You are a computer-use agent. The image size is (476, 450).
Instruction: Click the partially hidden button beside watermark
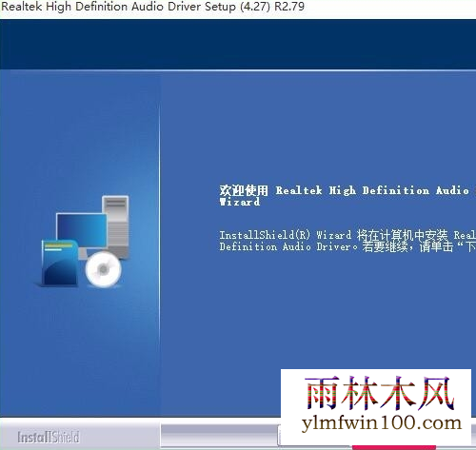click(279, 436)
